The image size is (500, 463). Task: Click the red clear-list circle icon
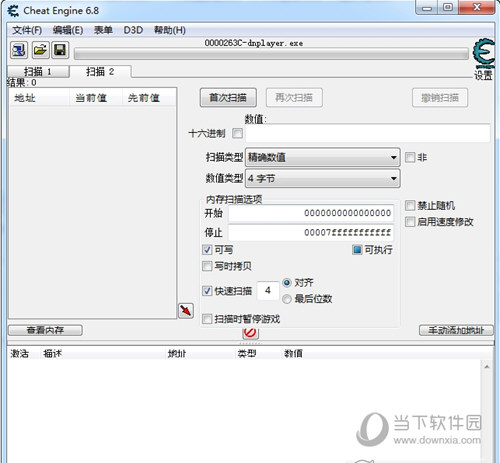[x=250, y=333]
